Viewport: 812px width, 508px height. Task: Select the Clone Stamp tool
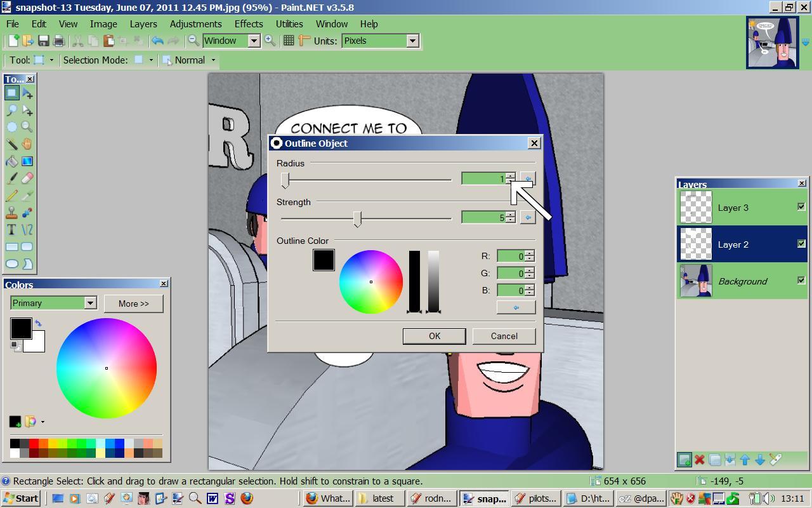point(12,213)
